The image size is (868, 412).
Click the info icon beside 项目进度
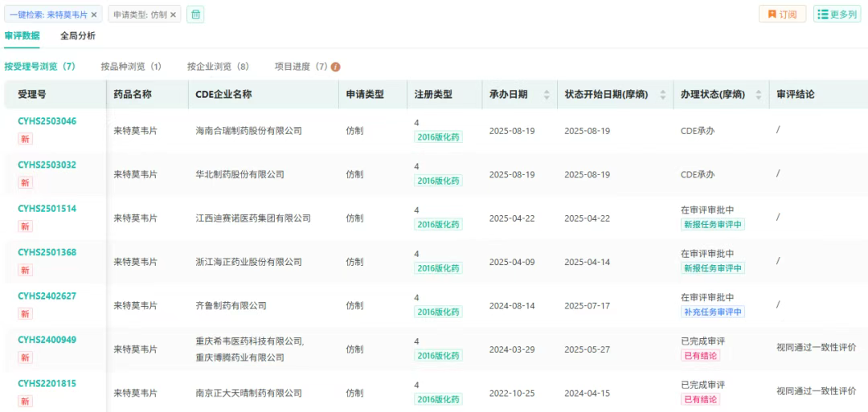pos(336,67)
